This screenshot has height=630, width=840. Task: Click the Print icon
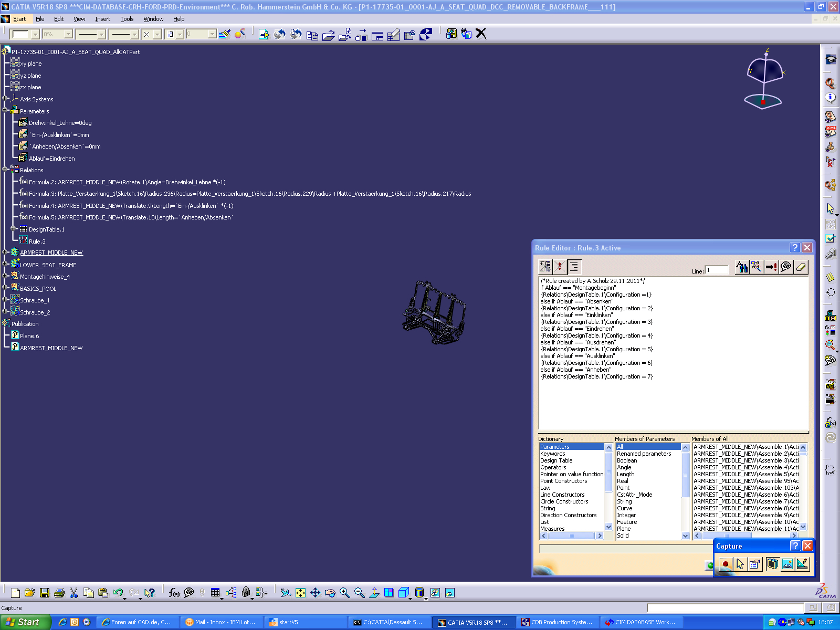click(59, 593)
